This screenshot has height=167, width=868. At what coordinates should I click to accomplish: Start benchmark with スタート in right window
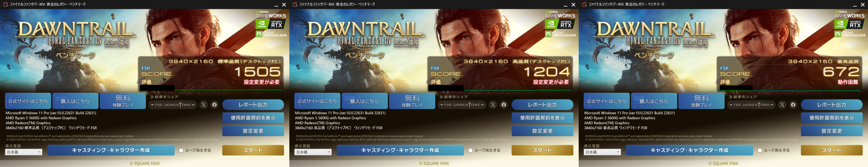coord(832,150)
